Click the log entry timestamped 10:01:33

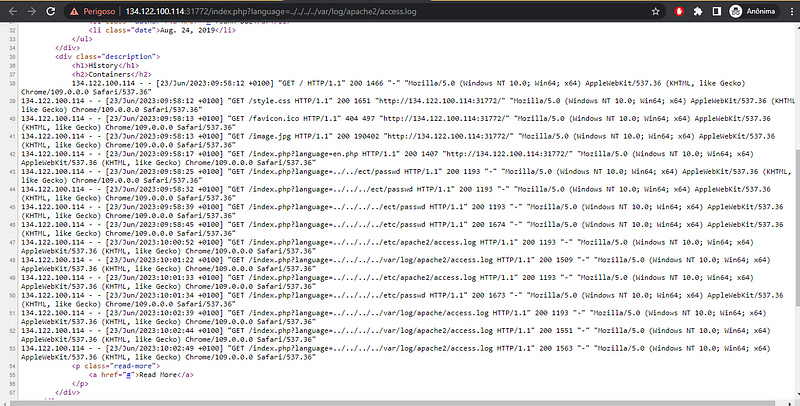(387, 282)
